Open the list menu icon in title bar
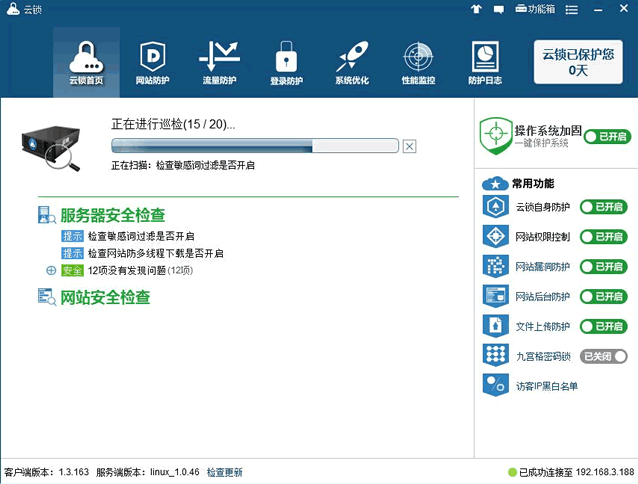 point(572,9)
